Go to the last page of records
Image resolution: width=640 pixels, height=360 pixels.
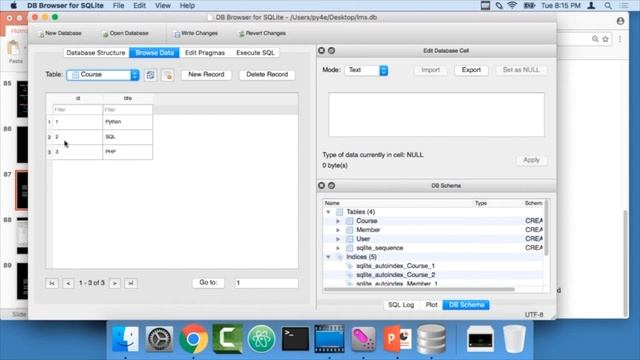tap(131, 283)
